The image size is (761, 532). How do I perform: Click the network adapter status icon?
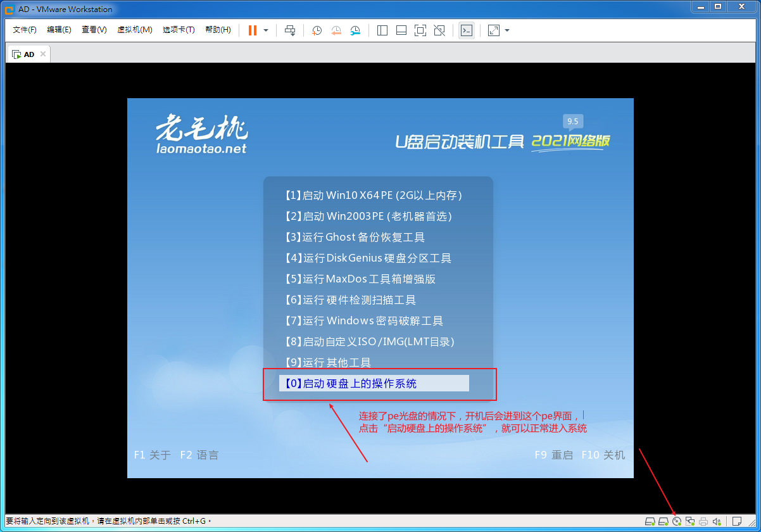pyautogui.click(x=690, y=521)
